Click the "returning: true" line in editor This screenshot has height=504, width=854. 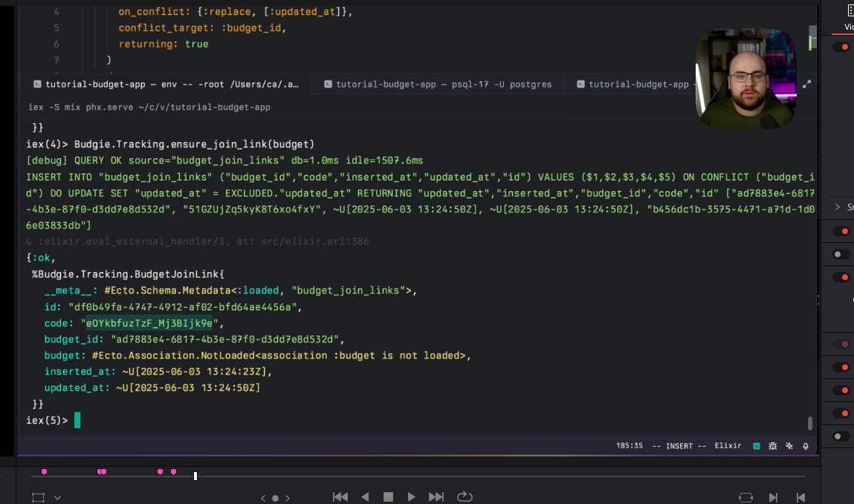click(x=164, y=44)
